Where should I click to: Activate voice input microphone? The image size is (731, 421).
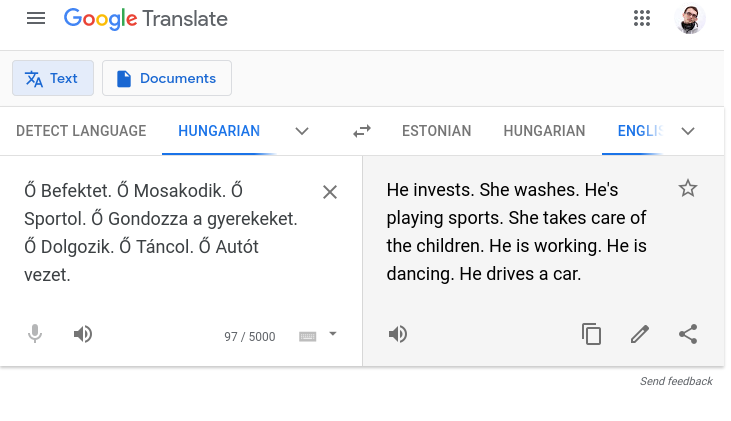(35, 334)
